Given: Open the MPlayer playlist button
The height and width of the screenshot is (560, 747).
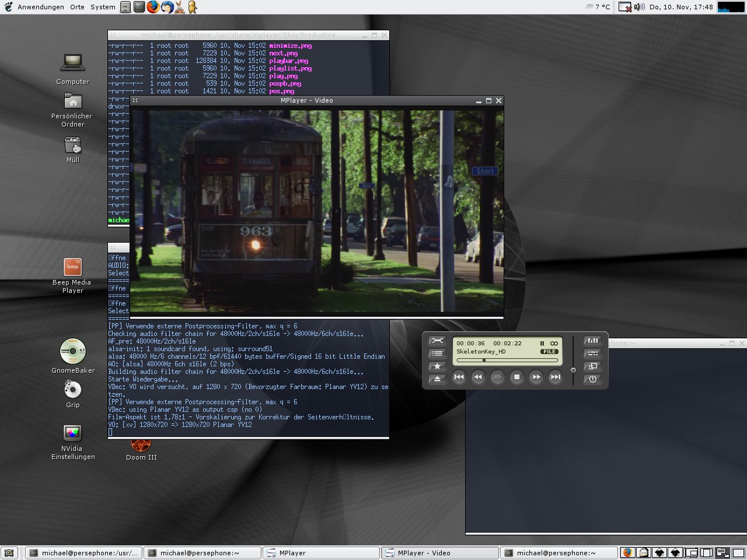Looking at the screenshot, I should pyautogui.click(x=437, y=353).
